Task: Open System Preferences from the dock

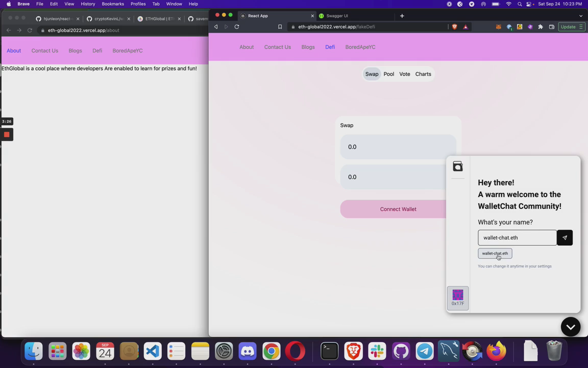Action: [224, 352]
